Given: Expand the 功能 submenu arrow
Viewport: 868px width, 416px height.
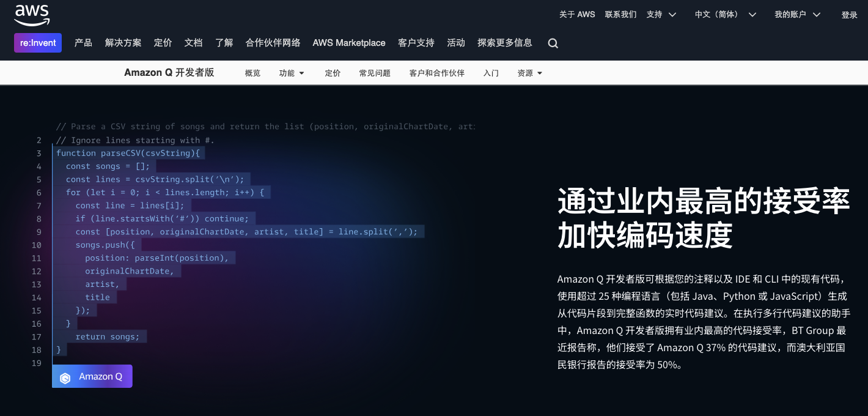Looking at the screenshot, I should tap(301, 73).
